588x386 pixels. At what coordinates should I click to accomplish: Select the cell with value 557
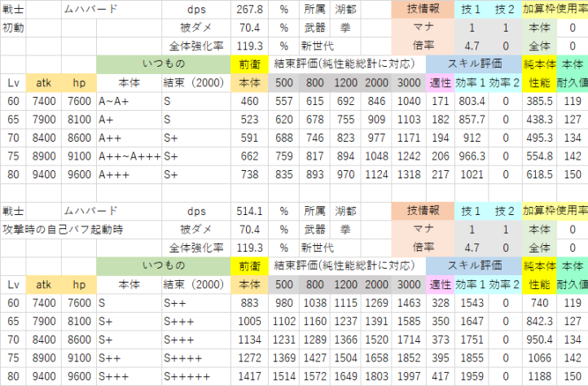click(284, 101)
